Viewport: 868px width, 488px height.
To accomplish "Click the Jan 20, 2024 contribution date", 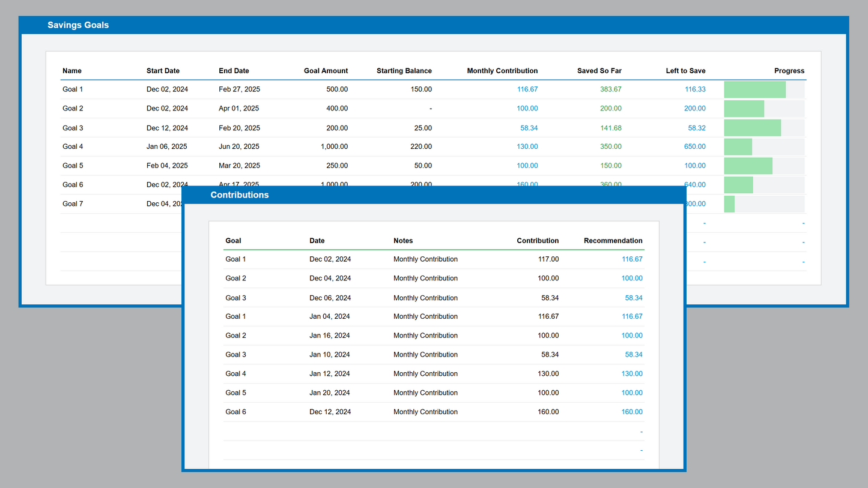I will click(330, 393).
